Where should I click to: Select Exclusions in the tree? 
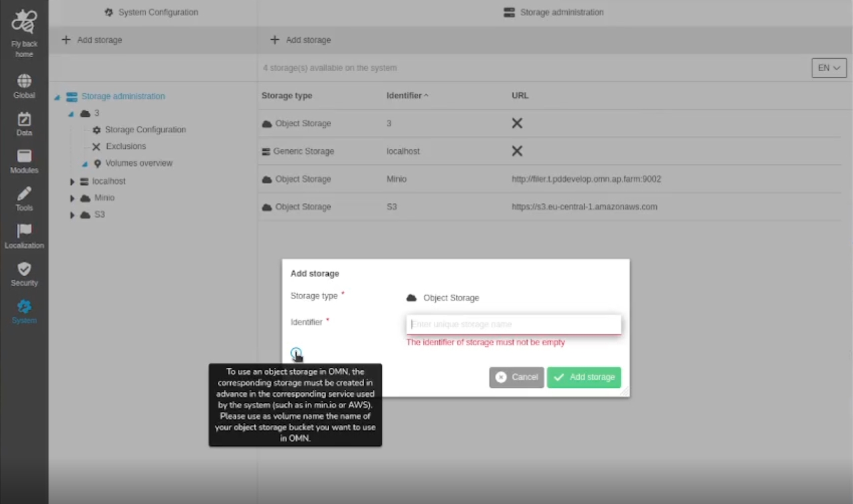coord(126,147)
